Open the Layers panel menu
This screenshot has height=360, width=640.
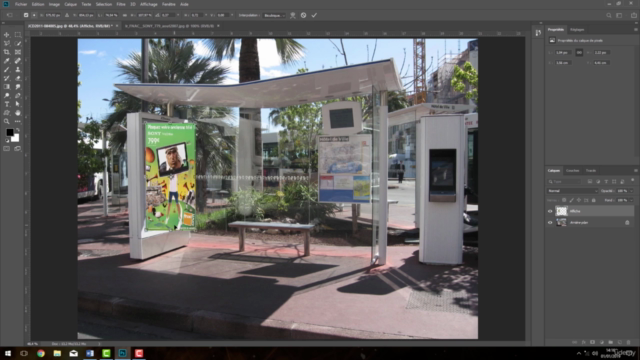[636, 170]
